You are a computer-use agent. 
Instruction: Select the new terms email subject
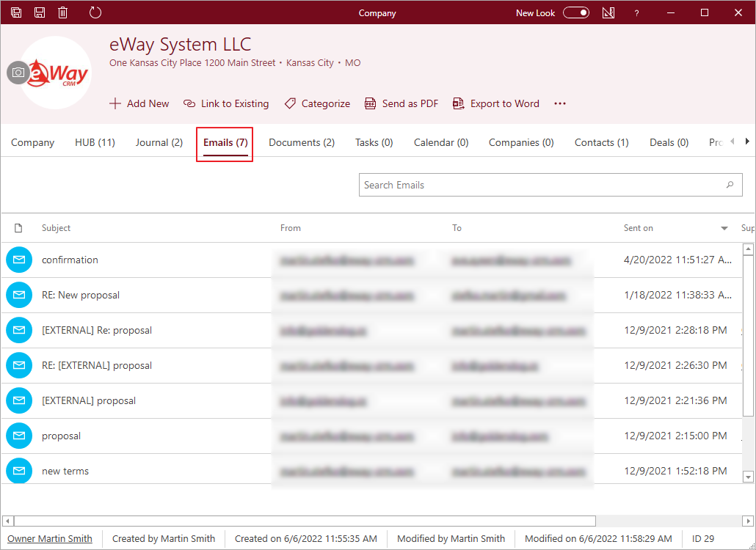click(x=65, y=471)
